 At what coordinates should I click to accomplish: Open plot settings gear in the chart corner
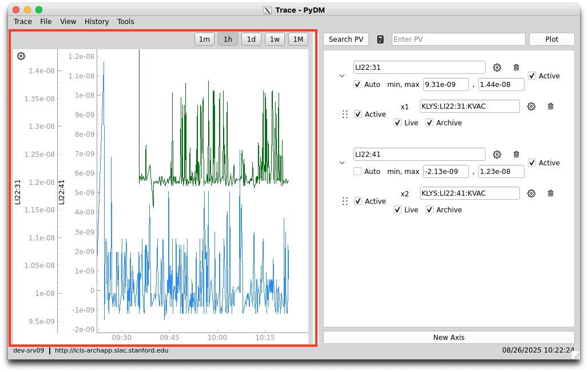[x=21, y=56]
